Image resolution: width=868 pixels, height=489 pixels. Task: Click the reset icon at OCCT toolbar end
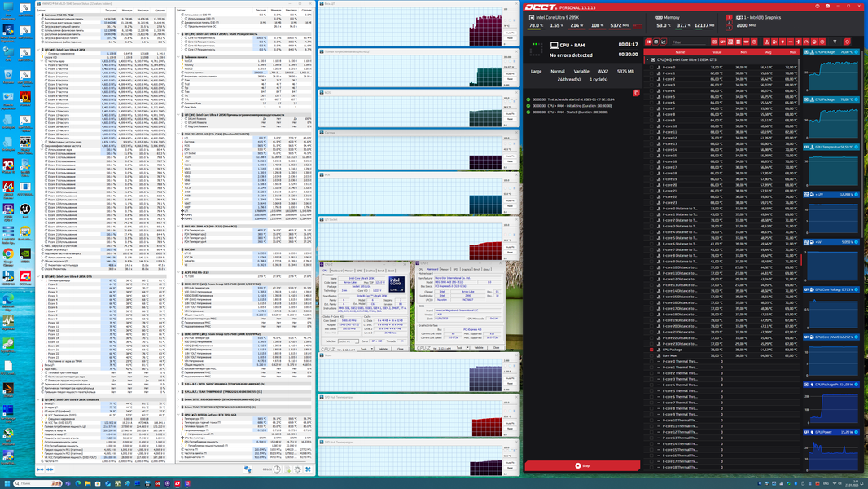pyautogui.click(x=847, y=42)
